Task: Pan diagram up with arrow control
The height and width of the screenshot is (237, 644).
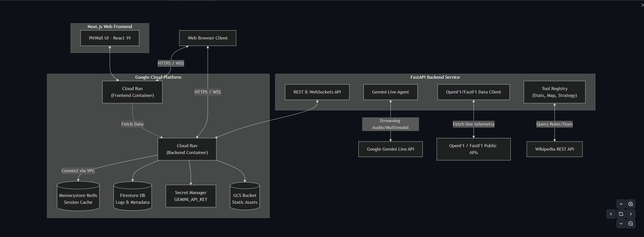Action: click(621, 204)
